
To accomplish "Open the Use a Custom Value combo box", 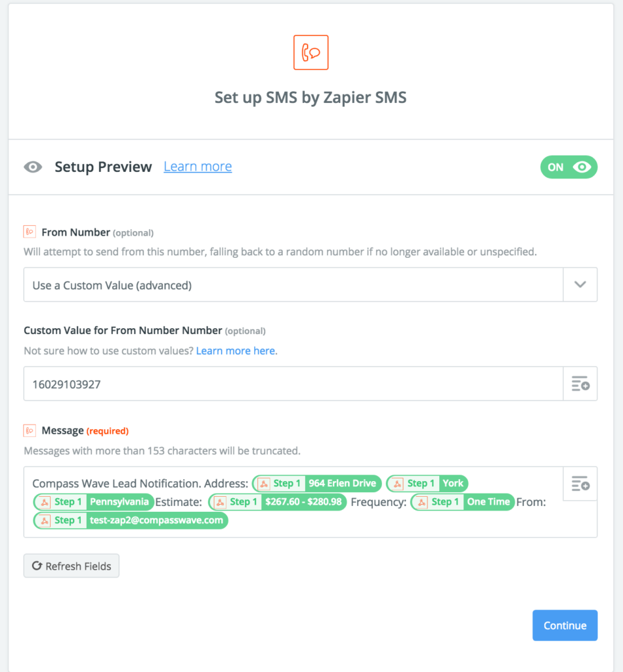I will tap(293, 285).
